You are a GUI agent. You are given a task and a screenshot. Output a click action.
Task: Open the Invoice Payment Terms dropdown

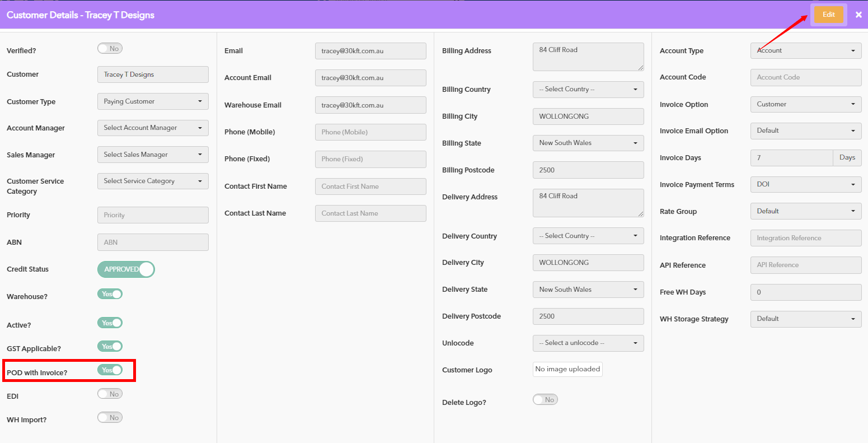[806, 184]
